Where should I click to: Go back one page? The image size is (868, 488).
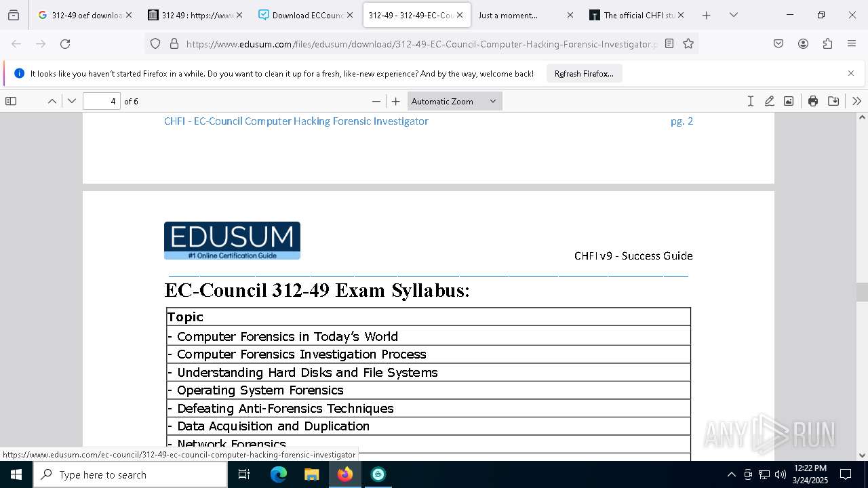tap(16, 44)
